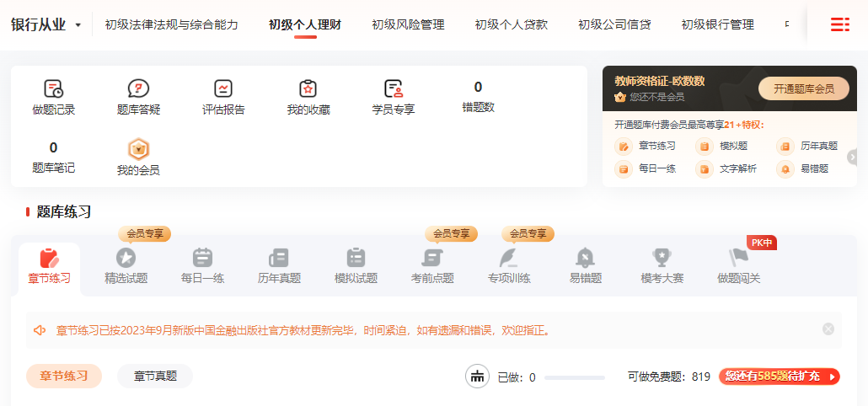Open the 做题记录 icon
This screenshot has height=406, width=868.
[53, 88]
